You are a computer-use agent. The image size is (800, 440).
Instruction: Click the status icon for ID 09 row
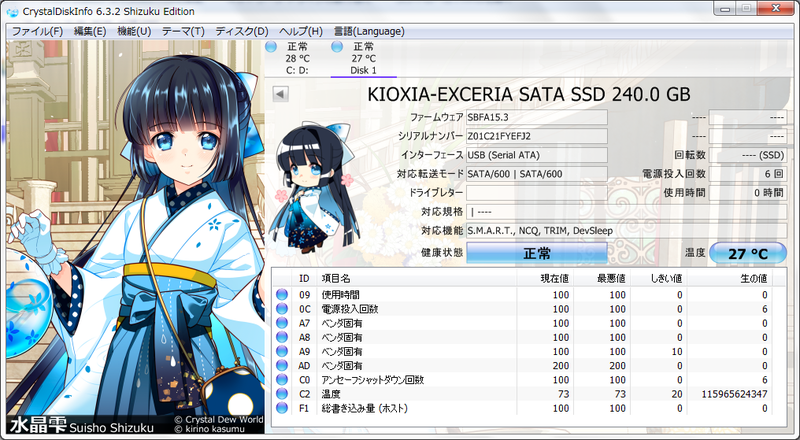coord(282,295)
